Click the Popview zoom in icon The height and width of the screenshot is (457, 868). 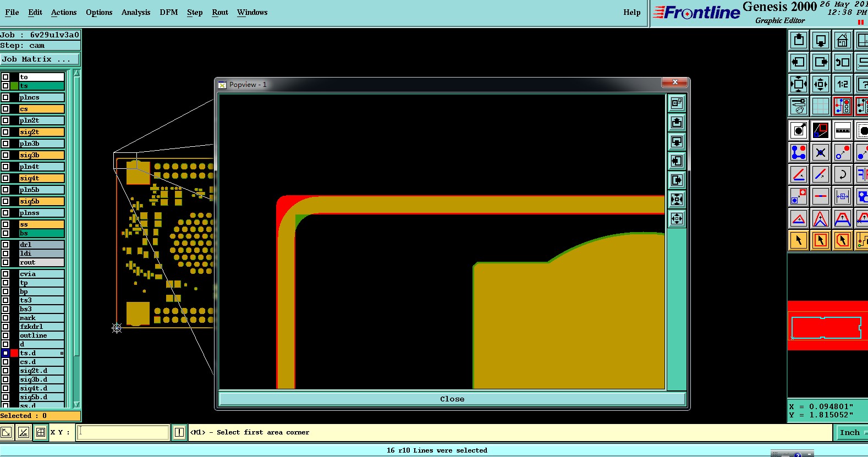point(677,200)
